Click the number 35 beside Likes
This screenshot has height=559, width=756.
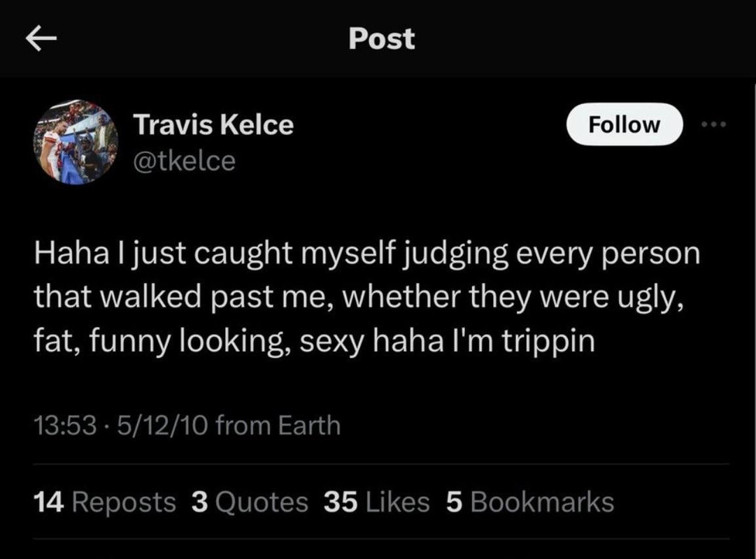coord(341,502)
